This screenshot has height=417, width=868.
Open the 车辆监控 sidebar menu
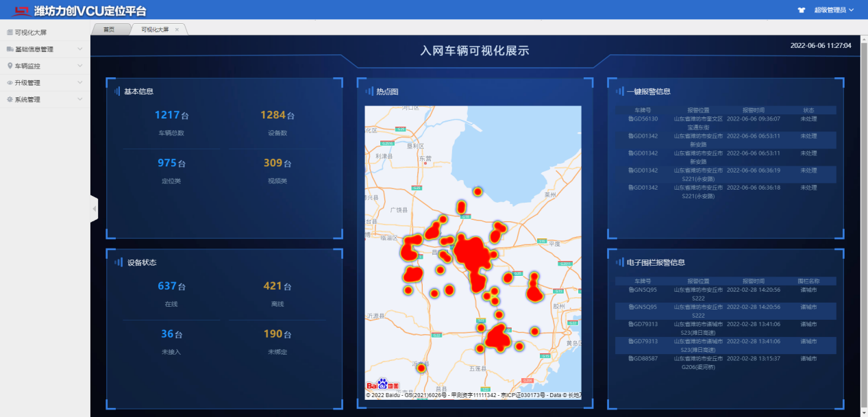[45, 66]
